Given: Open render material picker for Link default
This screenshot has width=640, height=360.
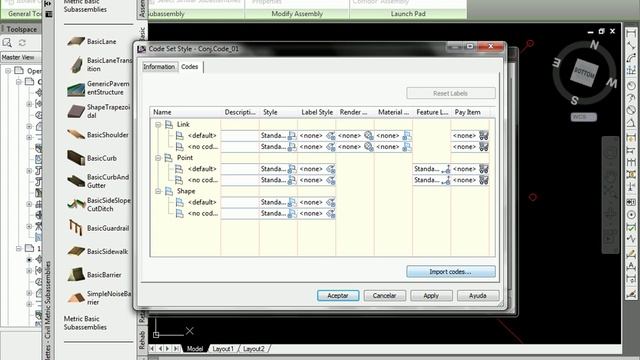Looking at the screenshot, I should (x=369, y=136).
